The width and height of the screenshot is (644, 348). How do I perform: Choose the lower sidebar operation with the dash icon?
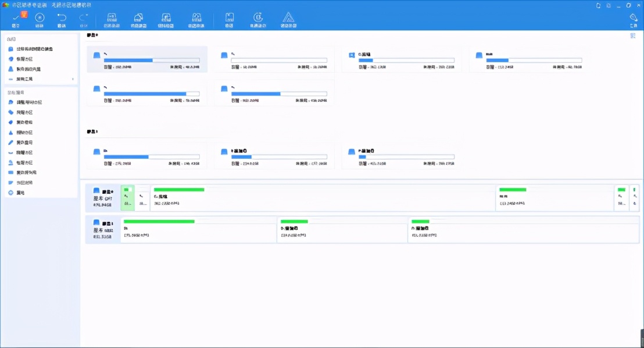[41, 152]
